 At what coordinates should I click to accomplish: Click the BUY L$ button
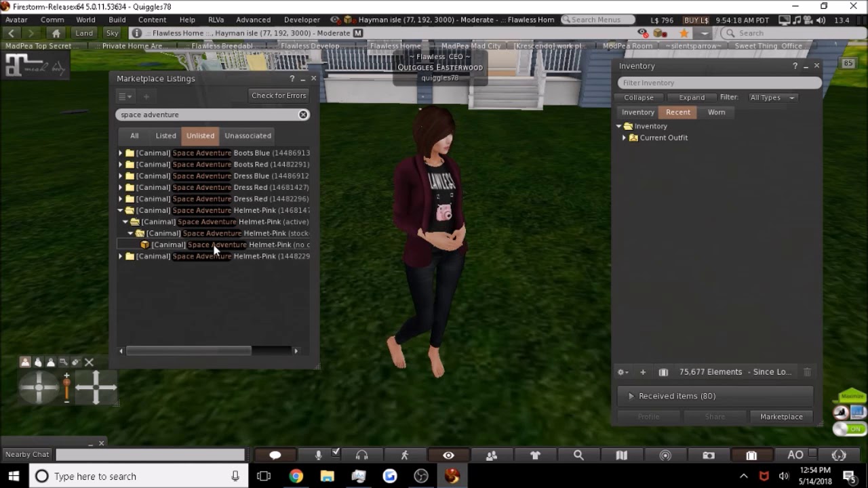pyautogui.click(x=696, y=20)
